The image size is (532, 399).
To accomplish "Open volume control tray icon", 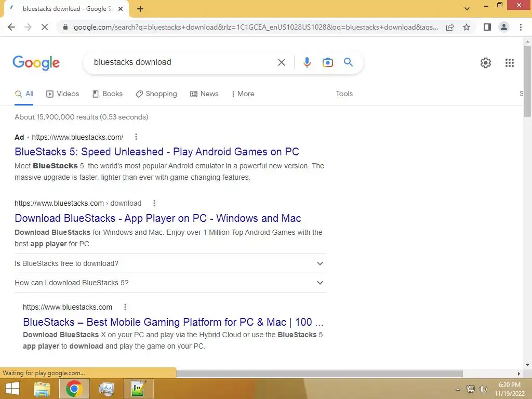I will coord(483,389).
